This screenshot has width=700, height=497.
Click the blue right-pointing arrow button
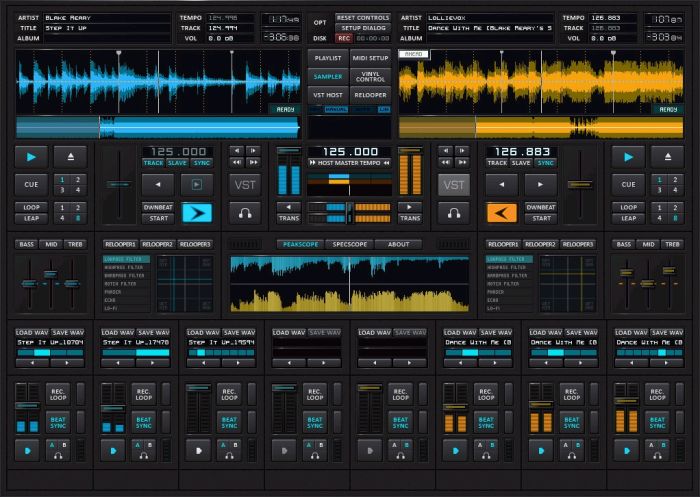[197, 213]
